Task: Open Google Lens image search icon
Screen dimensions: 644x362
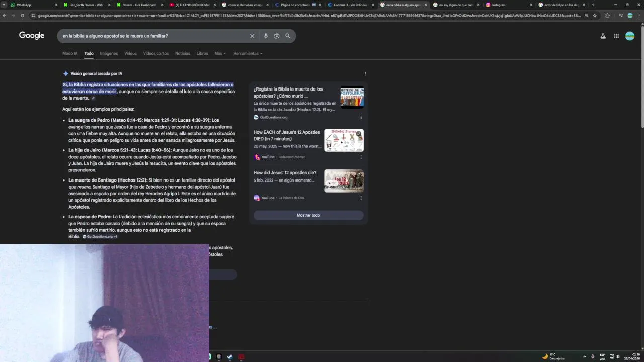Action: [277, 36]
